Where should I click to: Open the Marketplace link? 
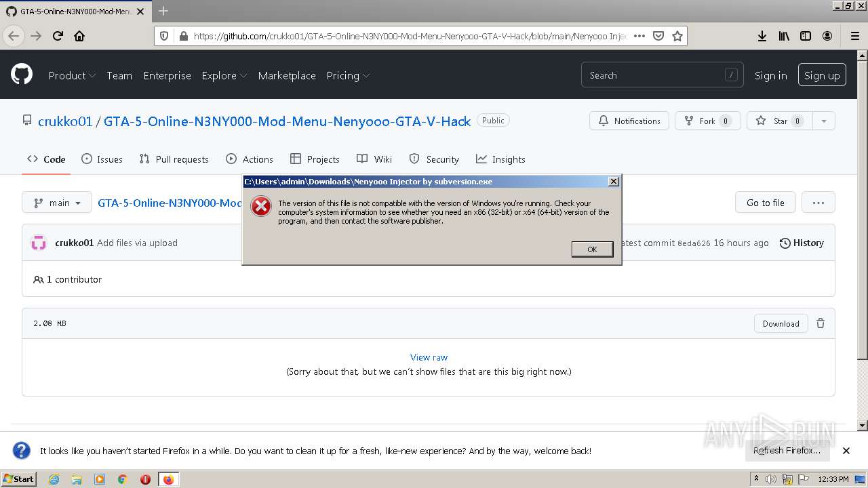tap(287, 75)
